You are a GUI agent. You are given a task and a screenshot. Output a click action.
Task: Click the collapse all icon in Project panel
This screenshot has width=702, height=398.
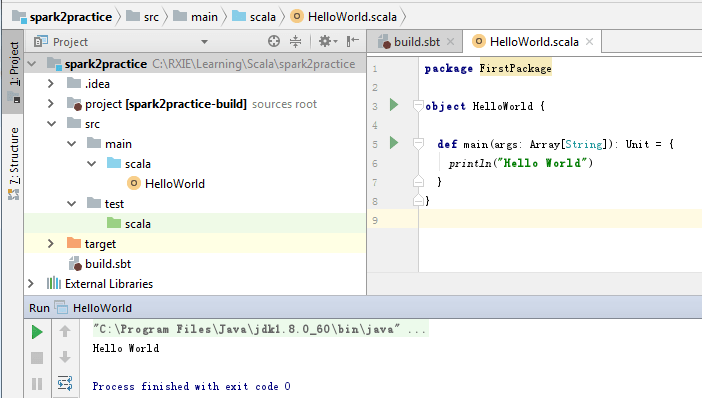coord(295,42)
